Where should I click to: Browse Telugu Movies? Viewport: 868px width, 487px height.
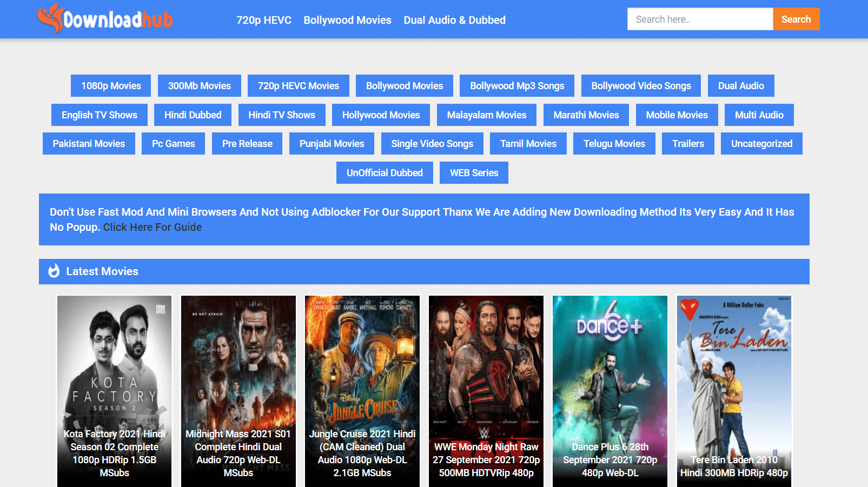tap(614, 144)
